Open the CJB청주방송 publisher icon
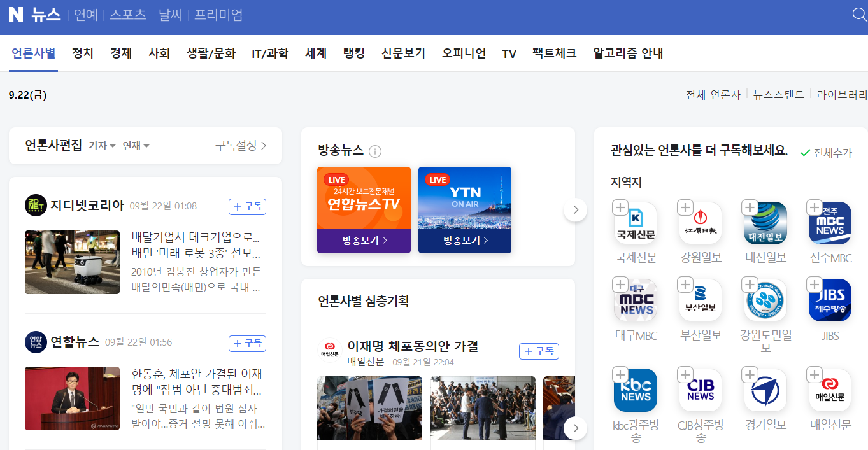The image size is (868, 450). point(701,390)
